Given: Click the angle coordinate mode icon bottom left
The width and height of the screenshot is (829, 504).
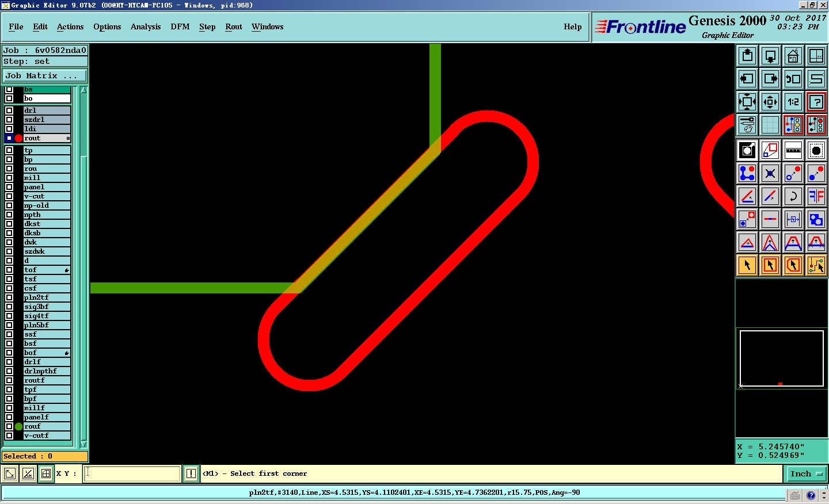Looking at the screenshot, I should [x=28, y=474].
